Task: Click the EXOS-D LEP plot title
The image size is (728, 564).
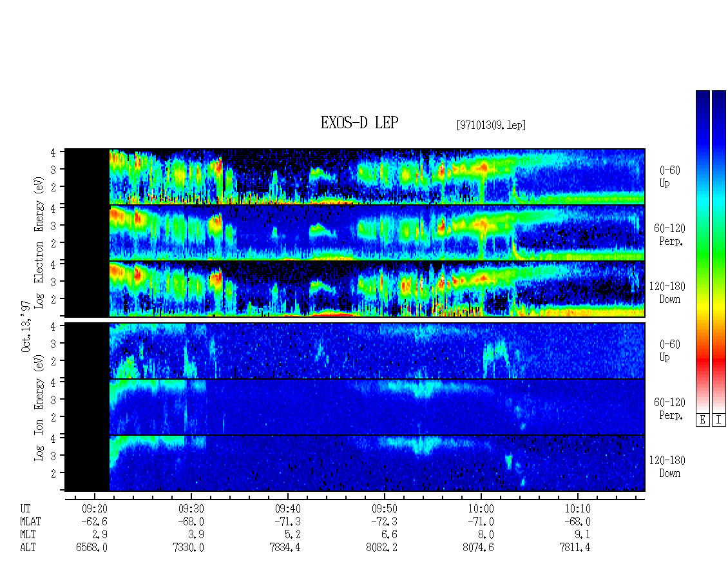Action: tap(359, 122)
